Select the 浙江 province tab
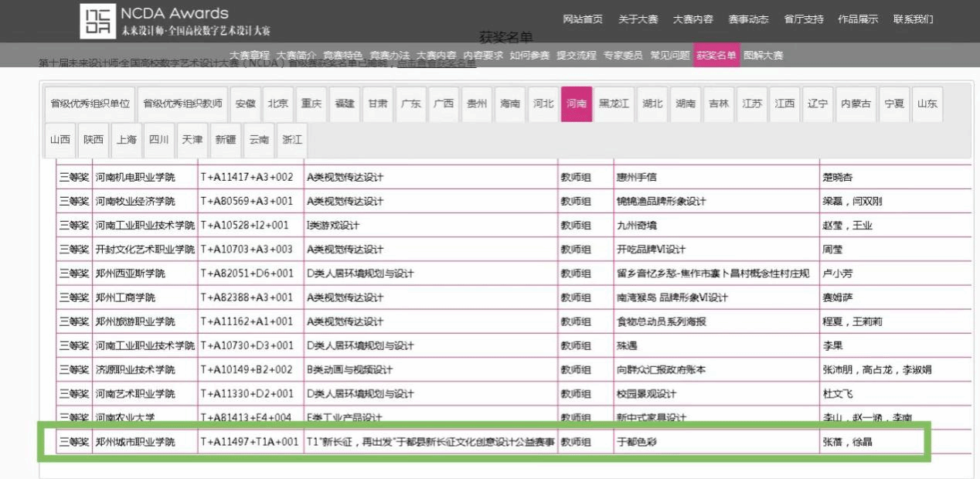This screenshot has height=479, width=980. point(292,140)
